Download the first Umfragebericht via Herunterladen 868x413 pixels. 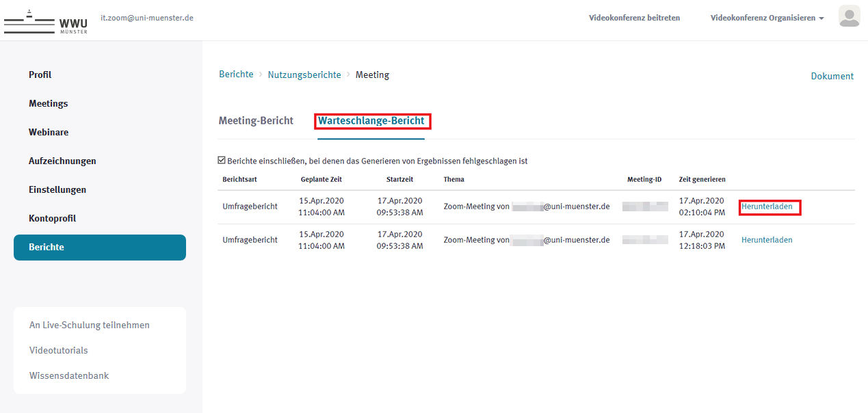pos(767,206)
